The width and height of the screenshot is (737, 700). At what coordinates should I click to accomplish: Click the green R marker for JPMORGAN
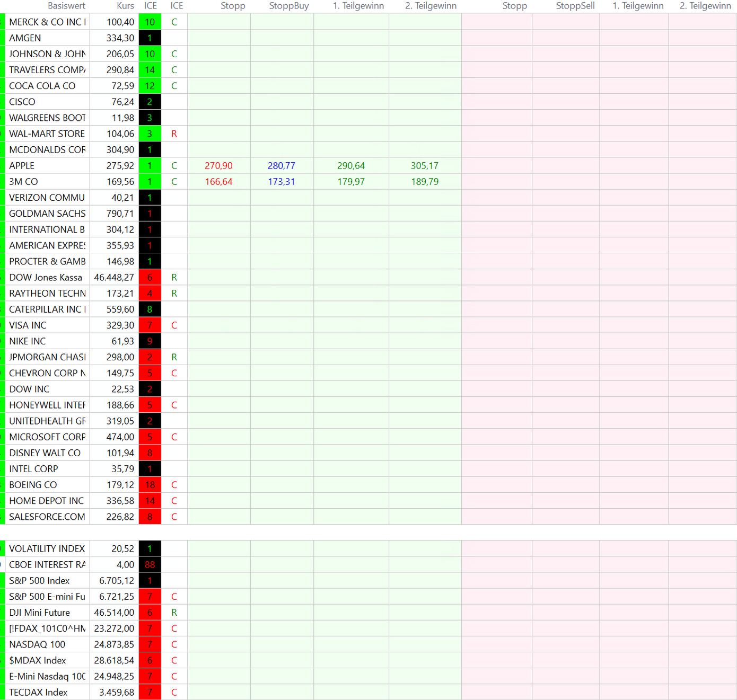pos(174,357)
